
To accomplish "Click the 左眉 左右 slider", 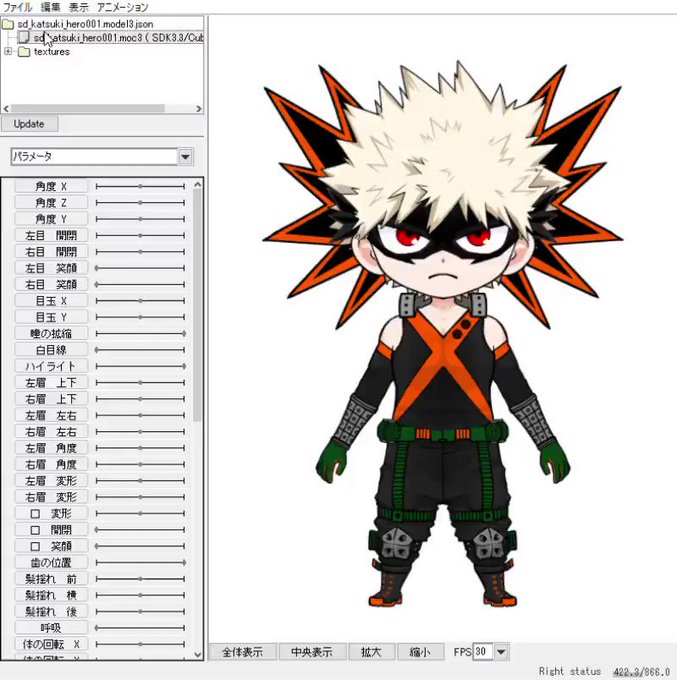I will [140, 415].
